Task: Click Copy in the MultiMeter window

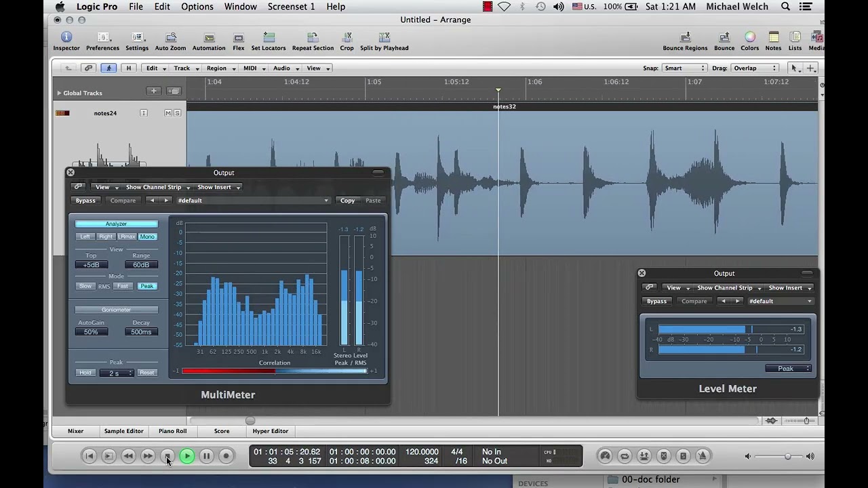Action: [347, 201]
